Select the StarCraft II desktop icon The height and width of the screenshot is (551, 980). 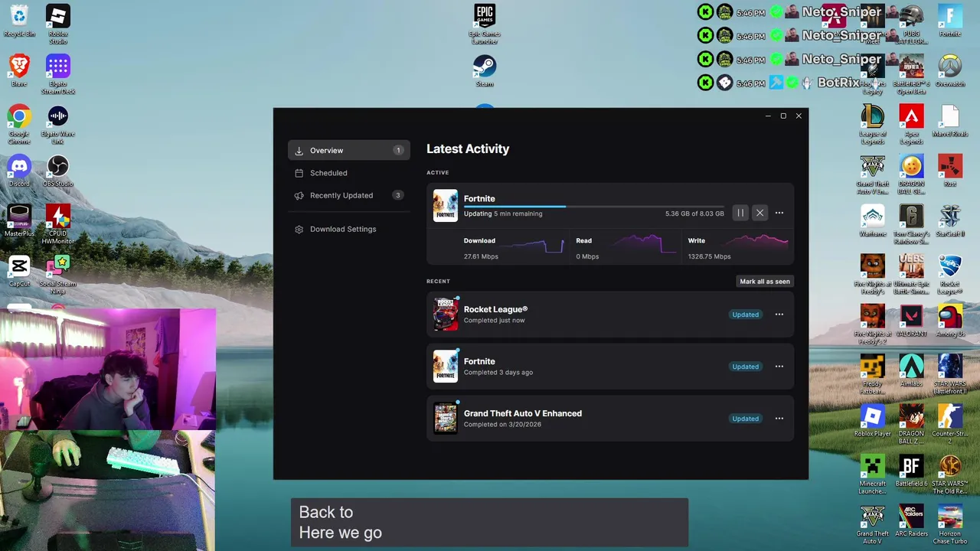[950, 220]
